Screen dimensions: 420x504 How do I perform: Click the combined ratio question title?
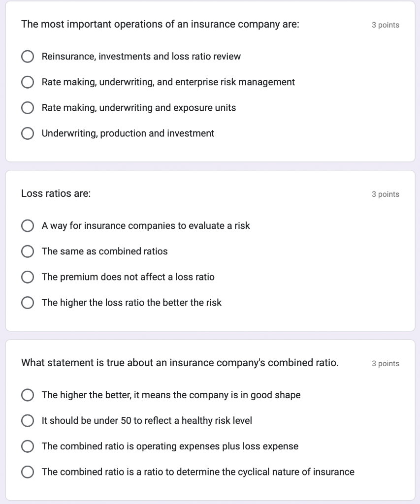pyautogui.click(x=180, y=363)
